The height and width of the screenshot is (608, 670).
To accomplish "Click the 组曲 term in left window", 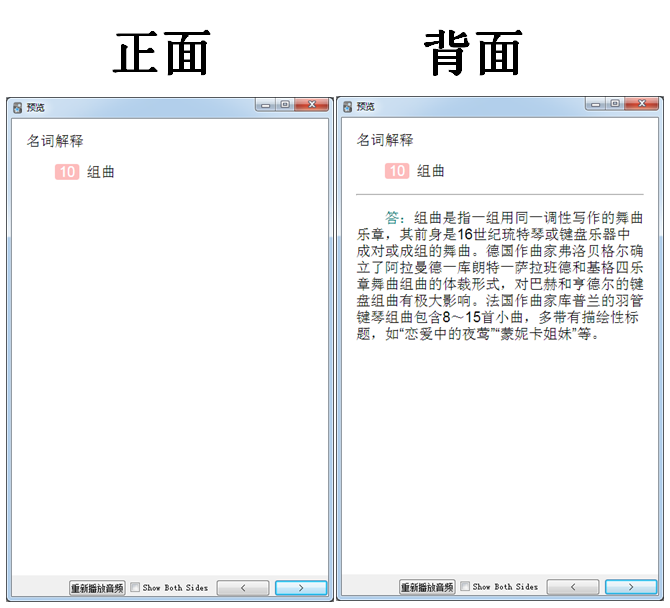I will pyautogui.click(x=100, y=172).
